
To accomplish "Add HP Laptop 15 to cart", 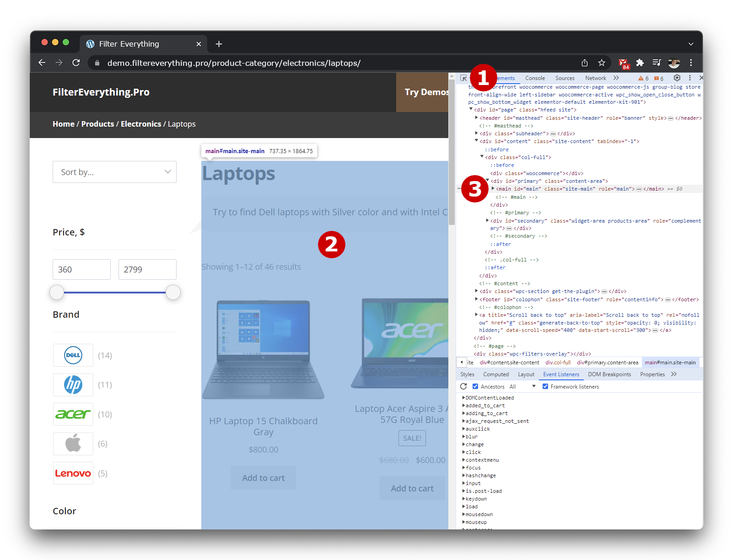I will (263, 478).
